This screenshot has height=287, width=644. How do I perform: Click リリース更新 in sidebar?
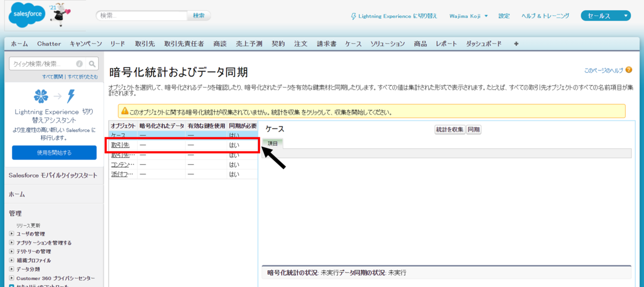28,225
